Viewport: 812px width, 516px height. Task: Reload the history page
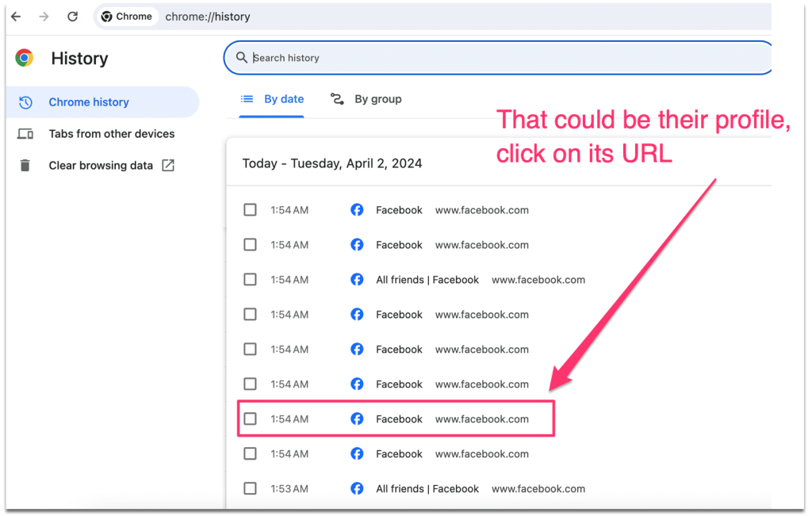pyautogui.click(x=72, y=17)
